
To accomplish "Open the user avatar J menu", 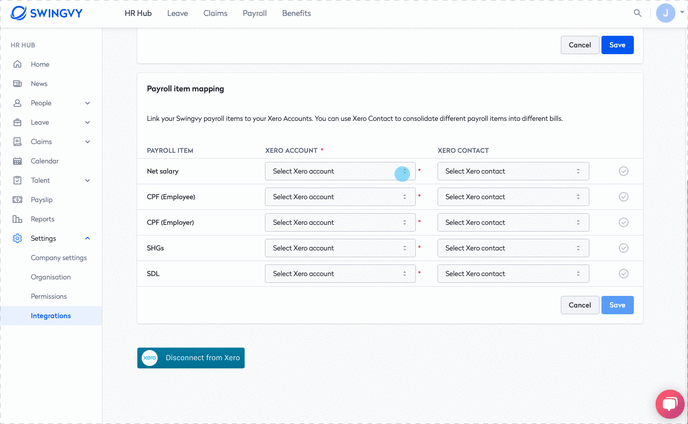I will pos(665,13).
